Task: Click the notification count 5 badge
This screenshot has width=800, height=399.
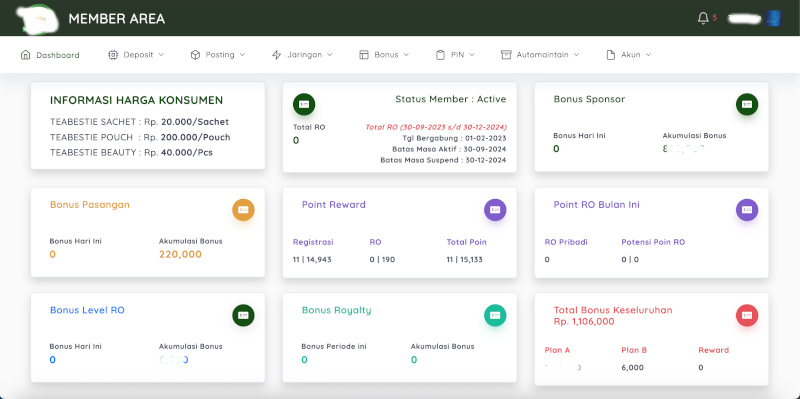Action: pyautogui.click(x=715, y=18)
